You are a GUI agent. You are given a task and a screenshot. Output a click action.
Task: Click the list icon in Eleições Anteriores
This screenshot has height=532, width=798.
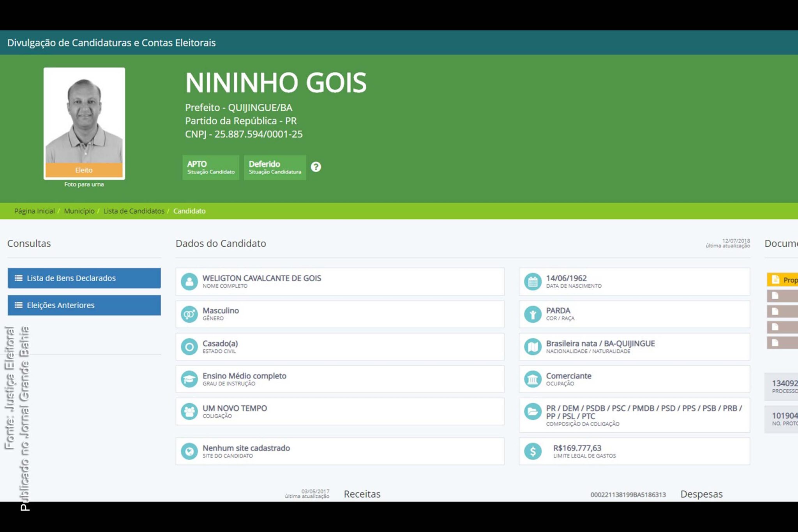pyautogui.click(x=18, y=305)
